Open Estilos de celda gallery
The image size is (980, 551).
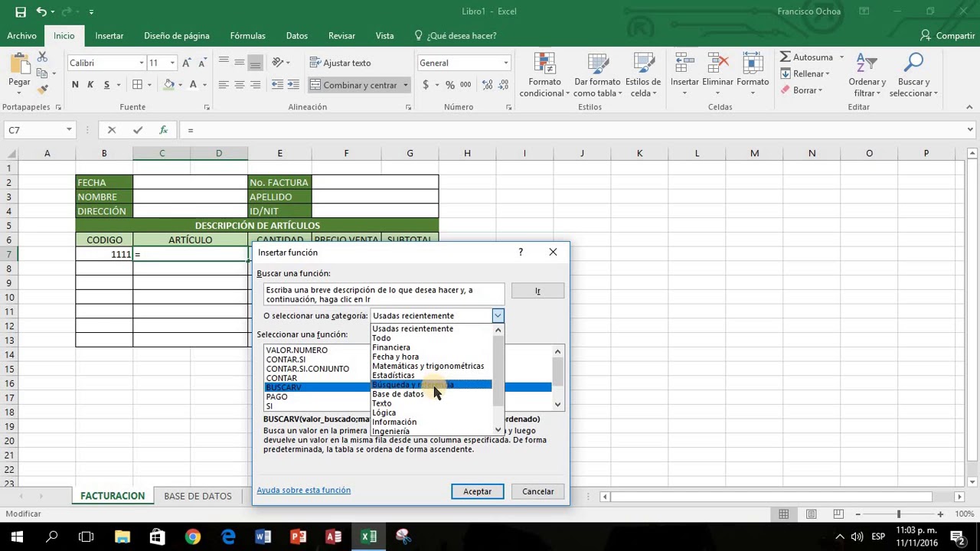coord(643,76)
